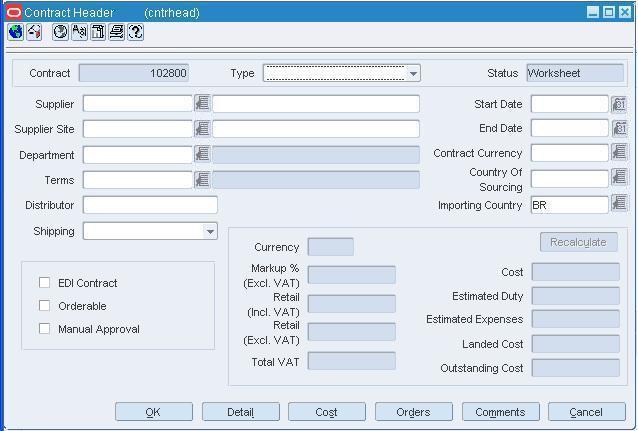Enable the EDI Contract checkbox

coord(44,282)
